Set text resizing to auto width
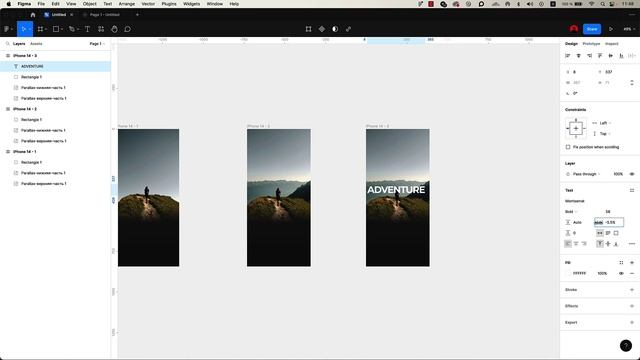 [600, 233]
